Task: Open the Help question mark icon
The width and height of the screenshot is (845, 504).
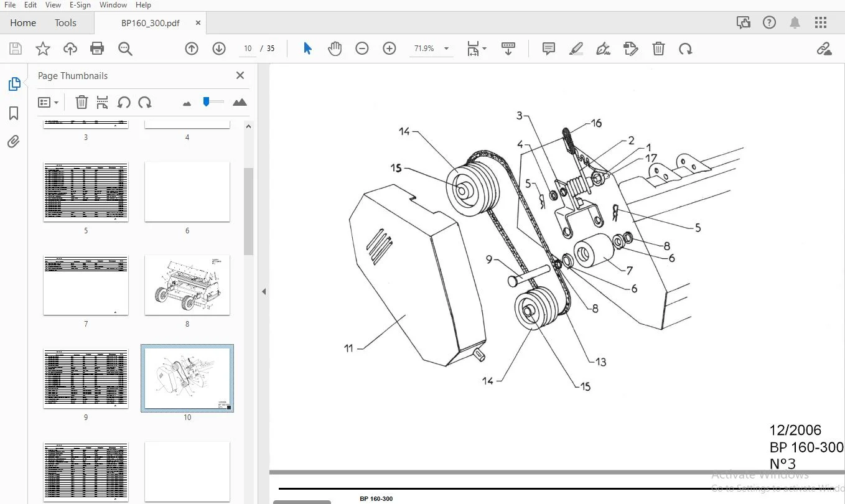Action: tap(770, 23)
